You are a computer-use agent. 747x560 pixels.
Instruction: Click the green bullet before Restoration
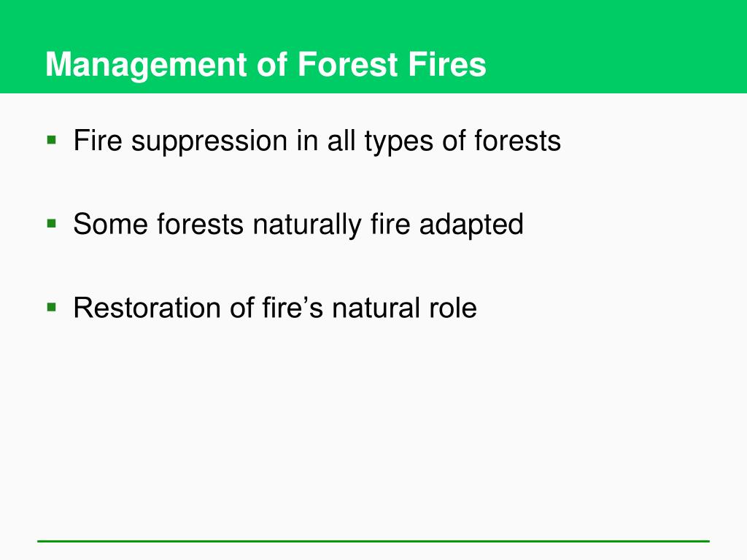pos(52,307)
